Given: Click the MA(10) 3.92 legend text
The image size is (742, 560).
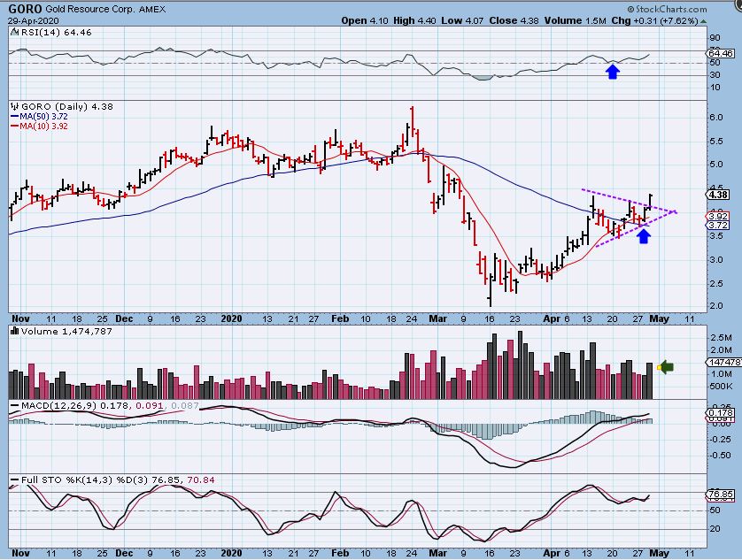Looking at the screenshot, I should click(43, 127).
